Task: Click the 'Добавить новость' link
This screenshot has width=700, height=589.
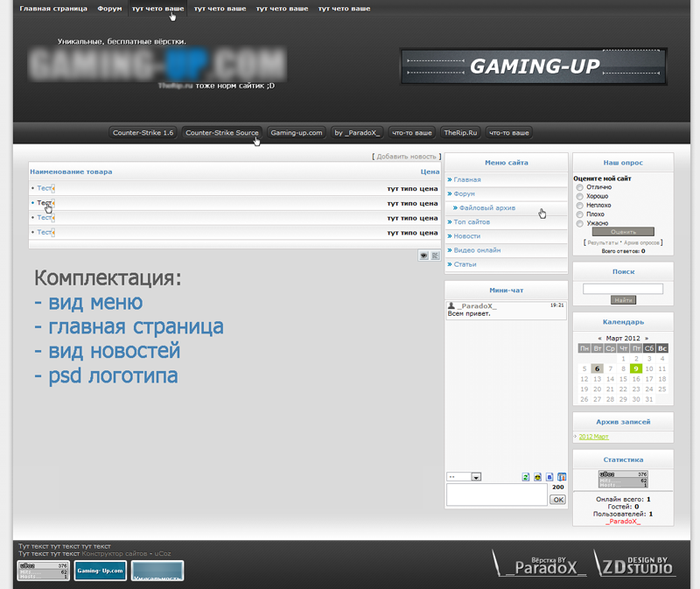Action: click(x=407, y=156)
